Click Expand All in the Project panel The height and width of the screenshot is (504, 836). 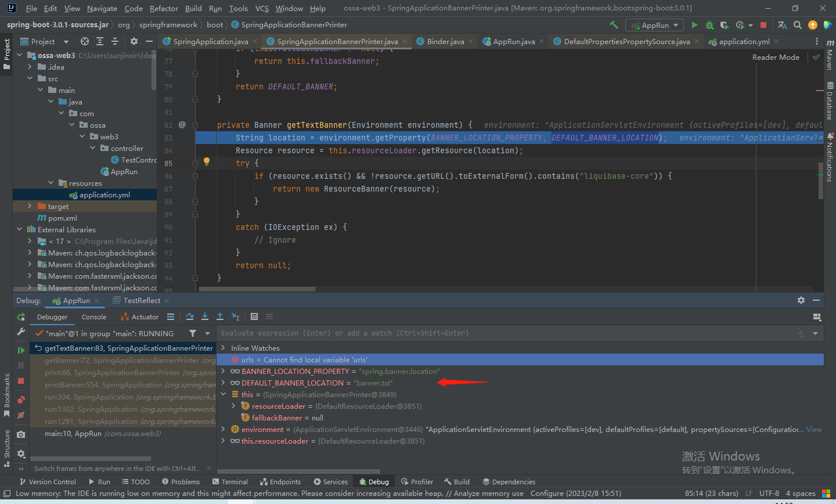click(x=100, y=41)
